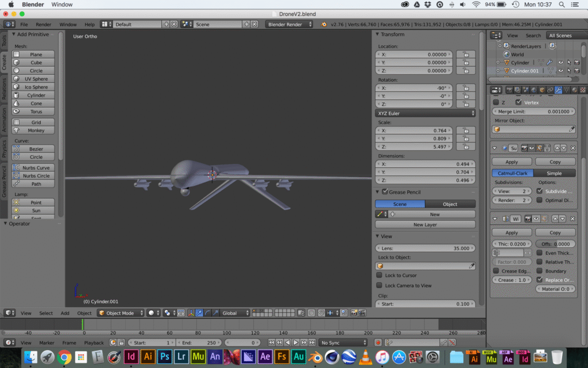Screen dimensions: 588x368
Task: Uncheck the Vertex checkbox in Mirror modifier
Action: click(519, 102)
